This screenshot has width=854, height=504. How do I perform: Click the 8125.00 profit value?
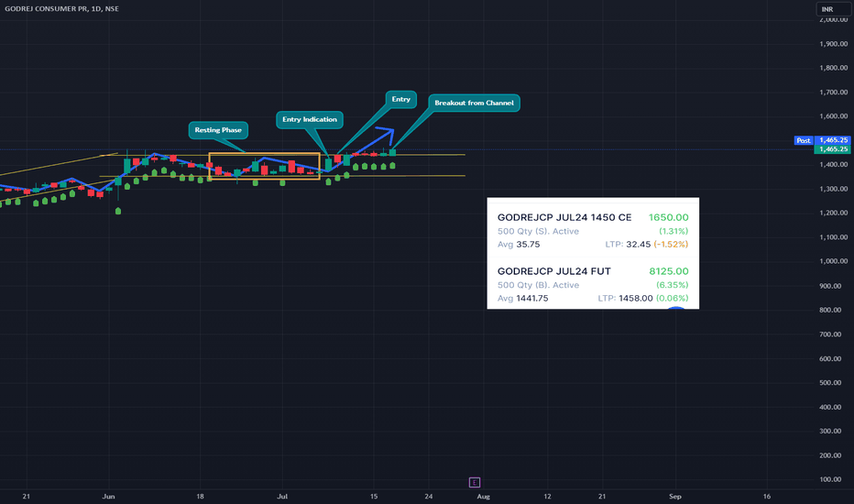(x=669, y=271)
